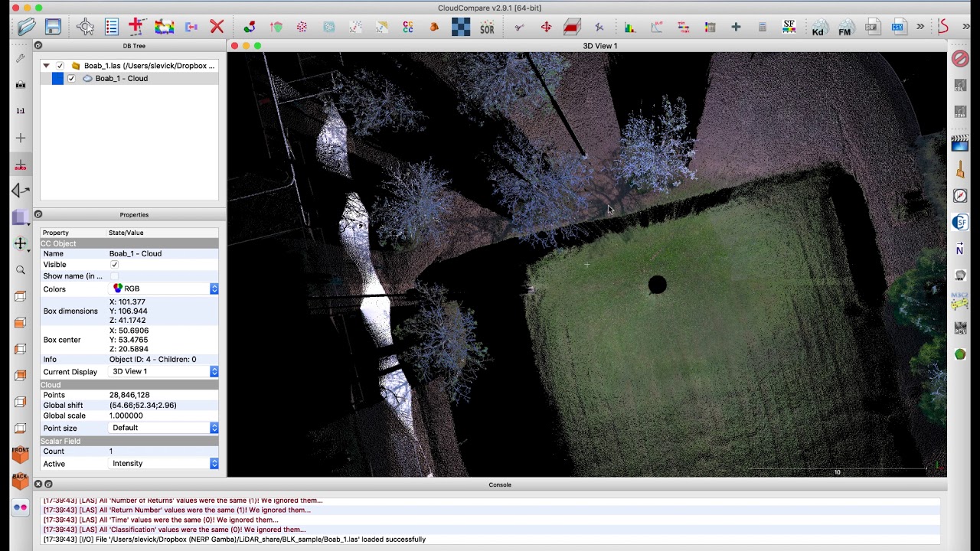Click the CC cloud-to-cloud distance icon

click(408, 27)
